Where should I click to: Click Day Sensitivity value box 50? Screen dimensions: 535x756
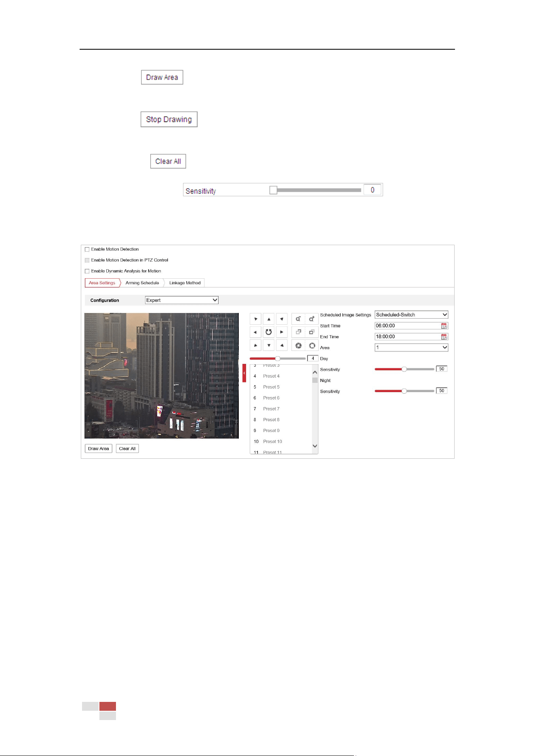[x=442, y=369]
